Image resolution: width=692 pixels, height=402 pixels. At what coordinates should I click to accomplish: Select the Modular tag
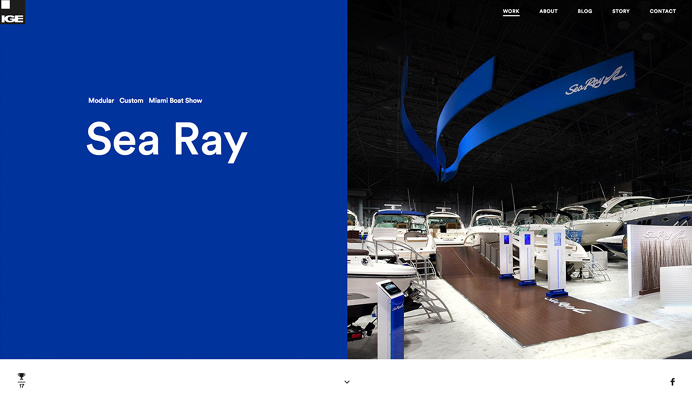point(101,101)
